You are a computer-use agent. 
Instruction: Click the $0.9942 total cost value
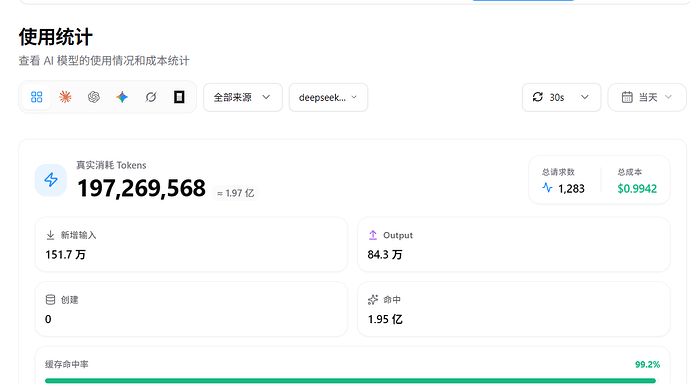[x=637, y=189]
